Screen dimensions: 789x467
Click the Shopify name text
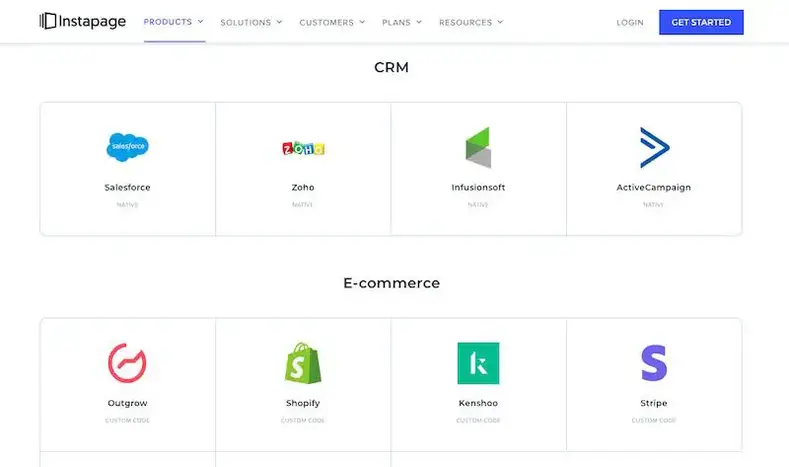[x=303, y=403]
